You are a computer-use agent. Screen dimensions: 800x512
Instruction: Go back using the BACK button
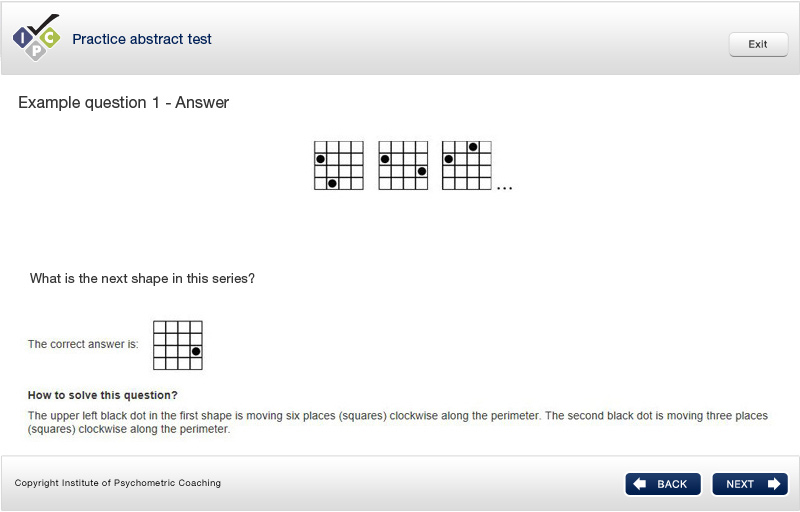pos(663,484)
